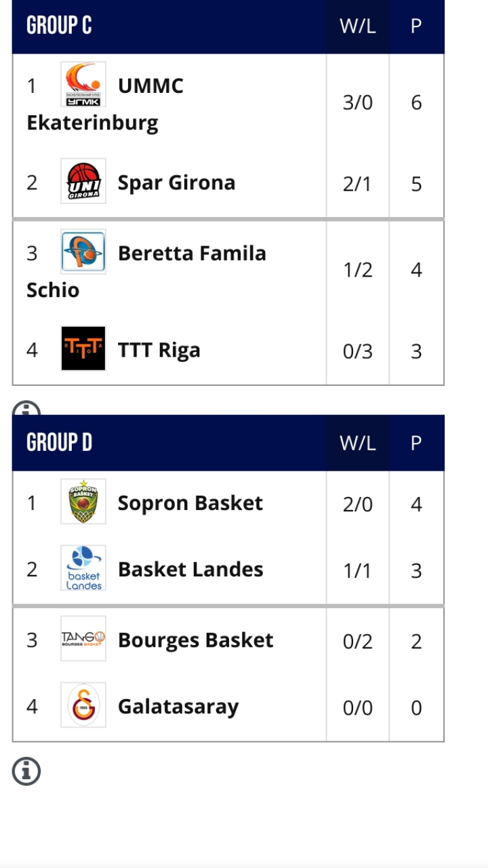Click the Beretta Famila Schio logo
This screenshot has width=488, height=868.
click(x=83, y=252)
